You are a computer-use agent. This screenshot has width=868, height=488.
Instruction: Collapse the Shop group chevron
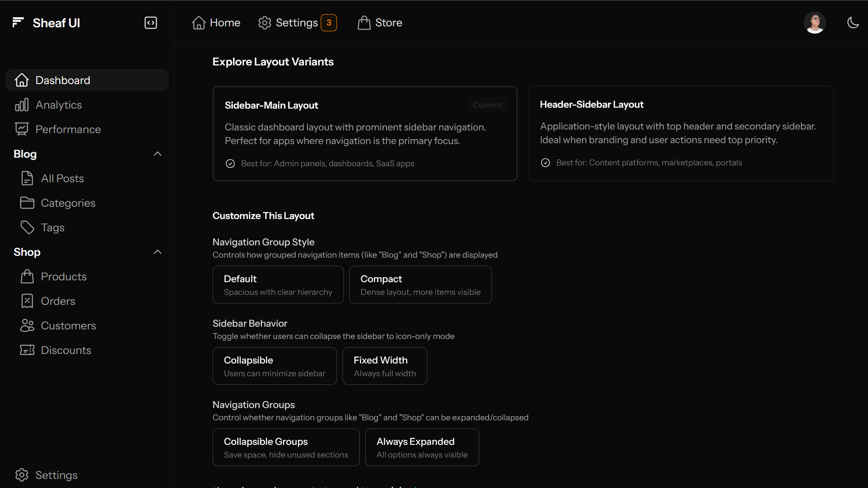click(158, 252)
